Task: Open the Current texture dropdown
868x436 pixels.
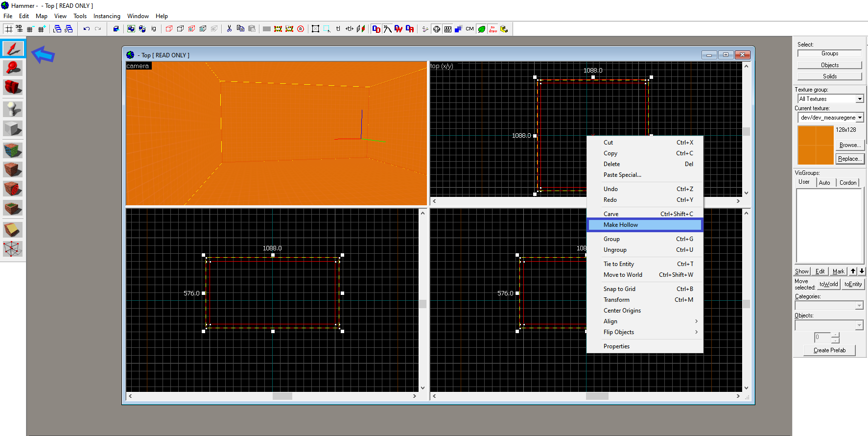Action: [x=859, y=118]
